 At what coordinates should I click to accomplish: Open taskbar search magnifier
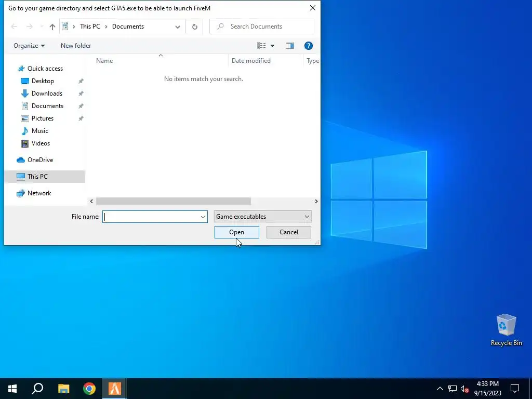[37, 389]
